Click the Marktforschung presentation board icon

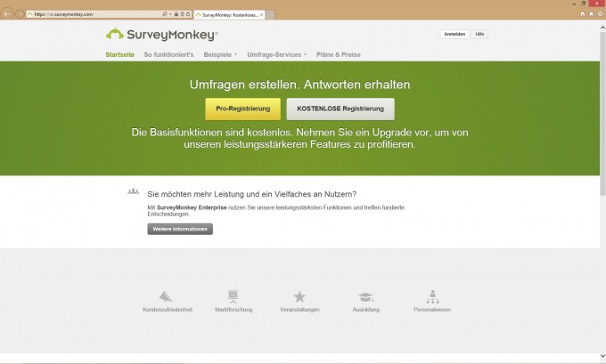pyautogui.click(x=233, y=296)
